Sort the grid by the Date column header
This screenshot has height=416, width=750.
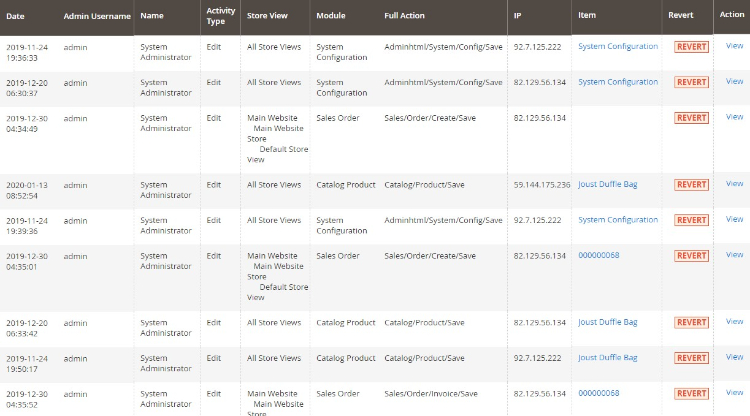point(15,16)
